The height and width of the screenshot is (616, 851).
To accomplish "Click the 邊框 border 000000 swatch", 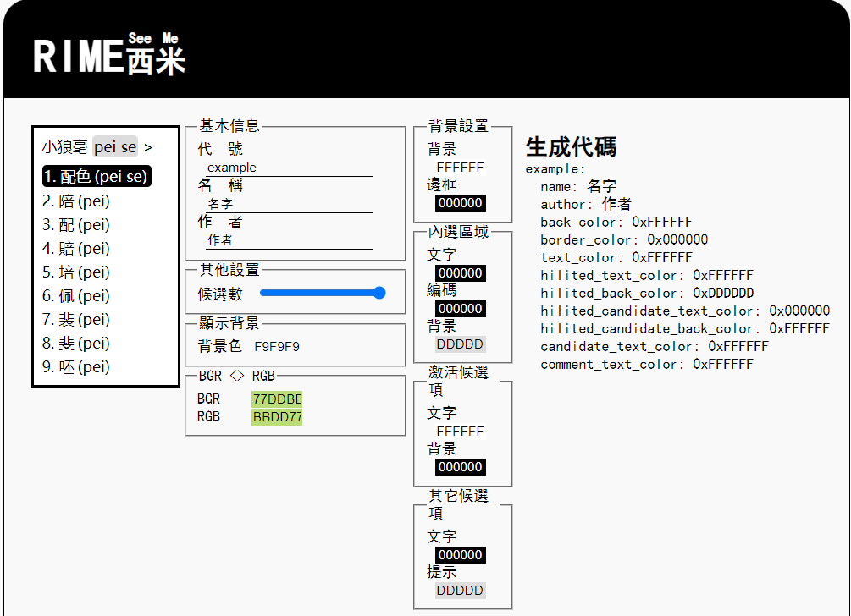I will point(461,203).
